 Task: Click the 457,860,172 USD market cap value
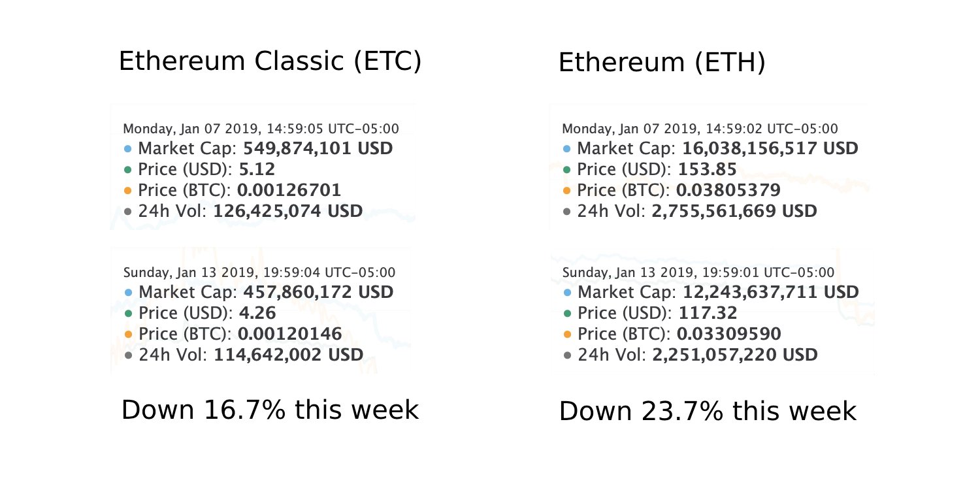coord(318,291)
